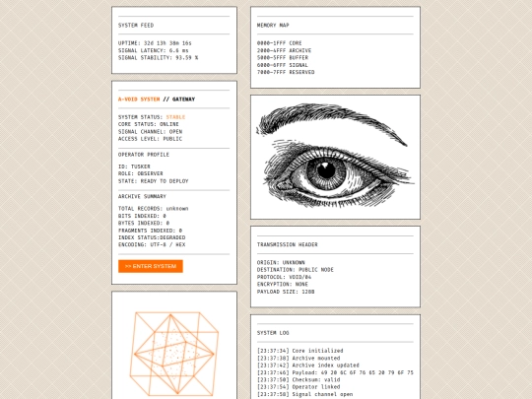
Task: Click the Core initialized log entry
Action: pos(299,351)
